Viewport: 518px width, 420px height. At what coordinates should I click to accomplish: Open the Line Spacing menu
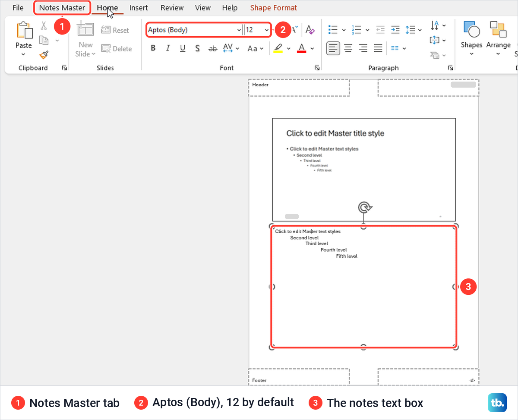(414, 30)
